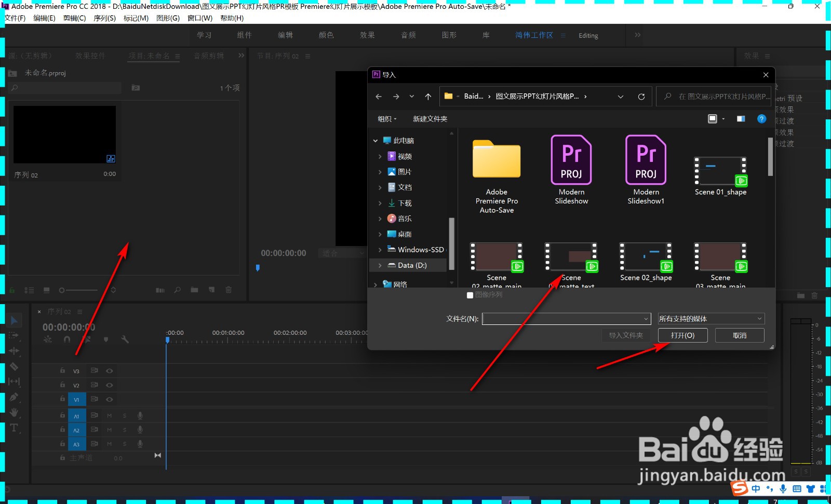
Task: Go back in import dialog
Action: click(379, 97)
